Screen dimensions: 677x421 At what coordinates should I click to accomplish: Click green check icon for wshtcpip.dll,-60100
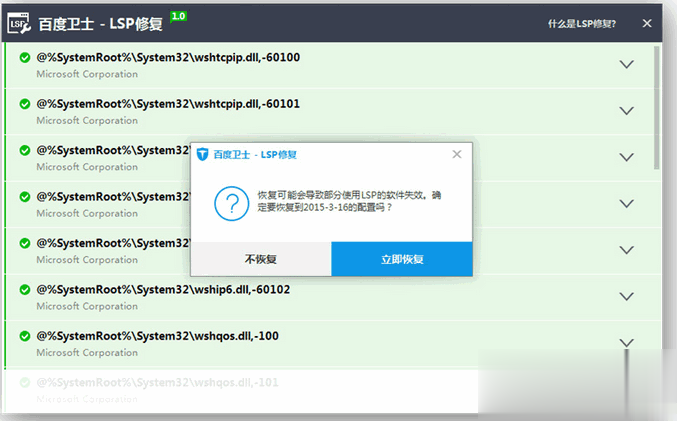coord(25,57)
